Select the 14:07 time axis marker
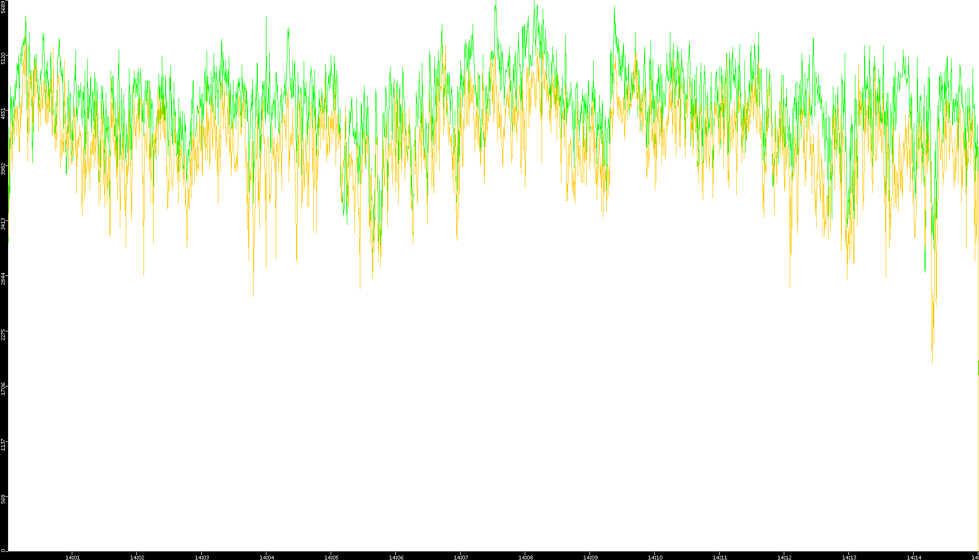Viewport: 979px width, 560px height. coord(461,557)
